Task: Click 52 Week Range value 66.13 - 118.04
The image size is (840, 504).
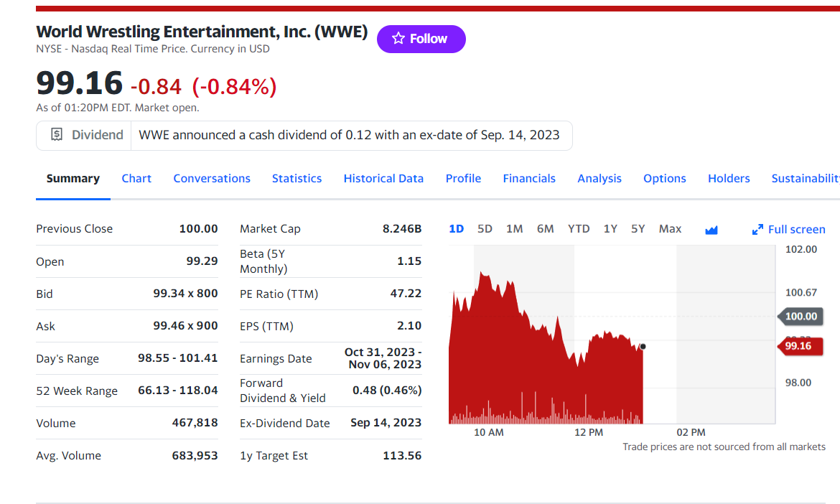Action: click(x=178, y=391)
